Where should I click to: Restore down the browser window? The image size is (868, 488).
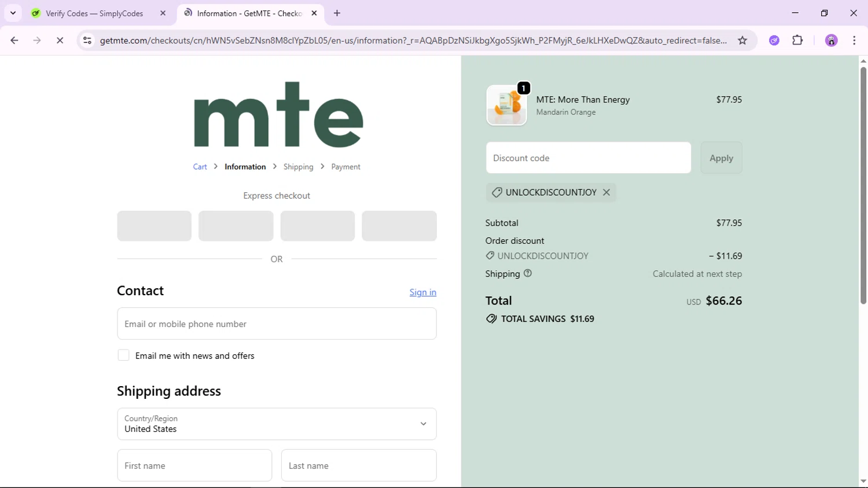click(824, 13)
